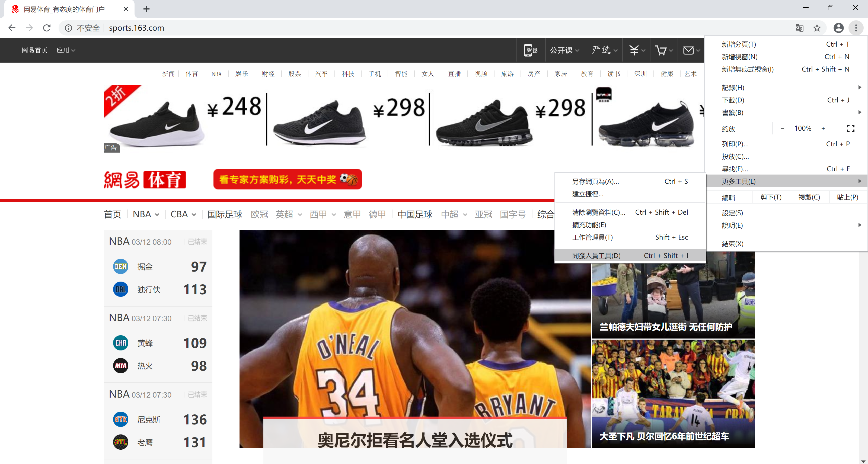Click the not-secure site info icon
Screen dimensions: 868x464
pyautogui.click(x=68, y=28)
